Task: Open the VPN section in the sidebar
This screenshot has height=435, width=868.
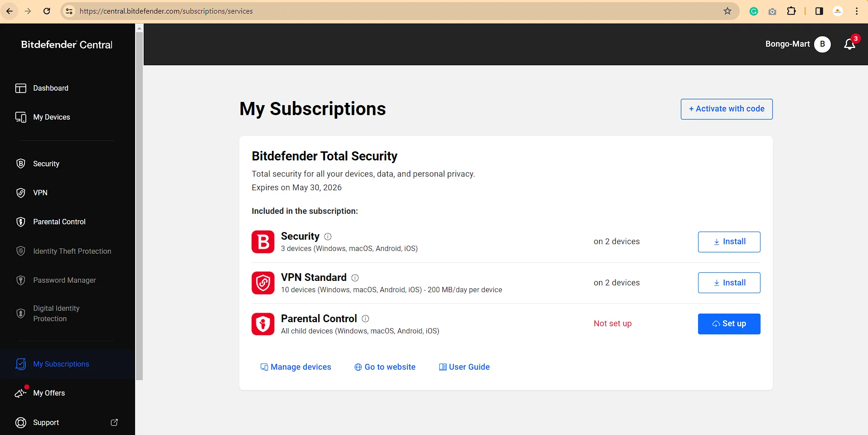Action: coord(40,193)
